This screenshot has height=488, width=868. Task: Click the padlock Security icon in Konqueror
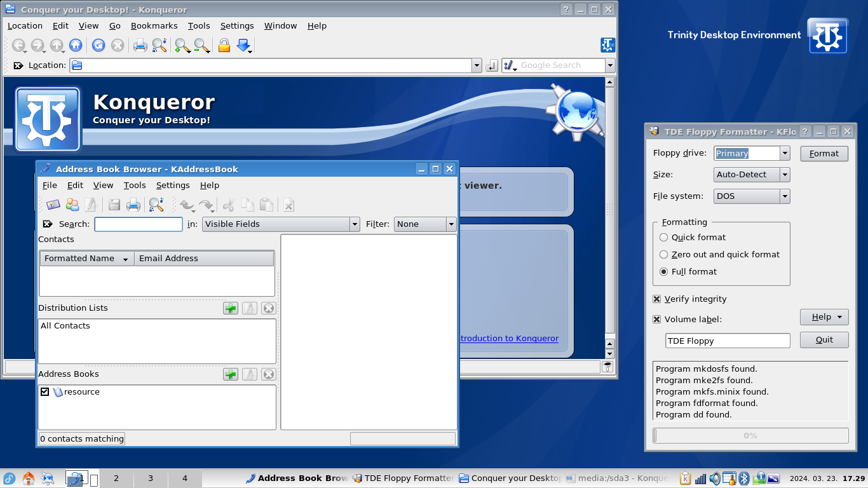(224, 45)
